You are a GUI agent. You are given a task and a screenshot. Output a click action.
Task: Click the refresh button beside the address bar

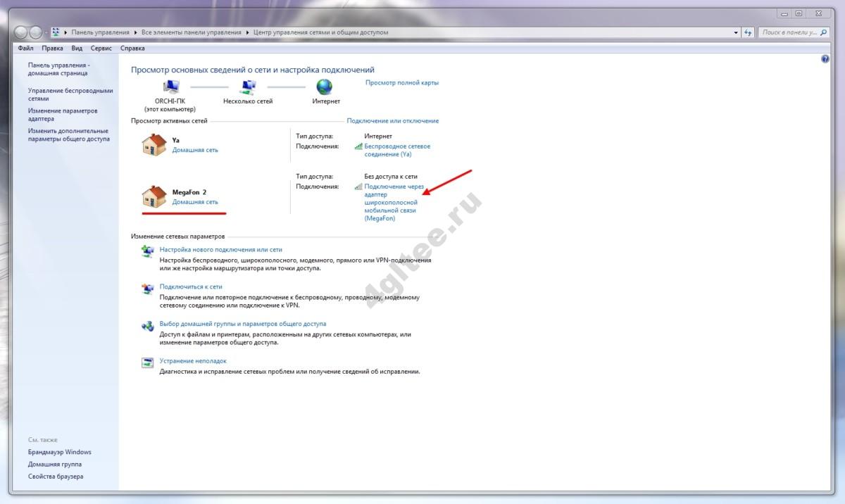749,32
